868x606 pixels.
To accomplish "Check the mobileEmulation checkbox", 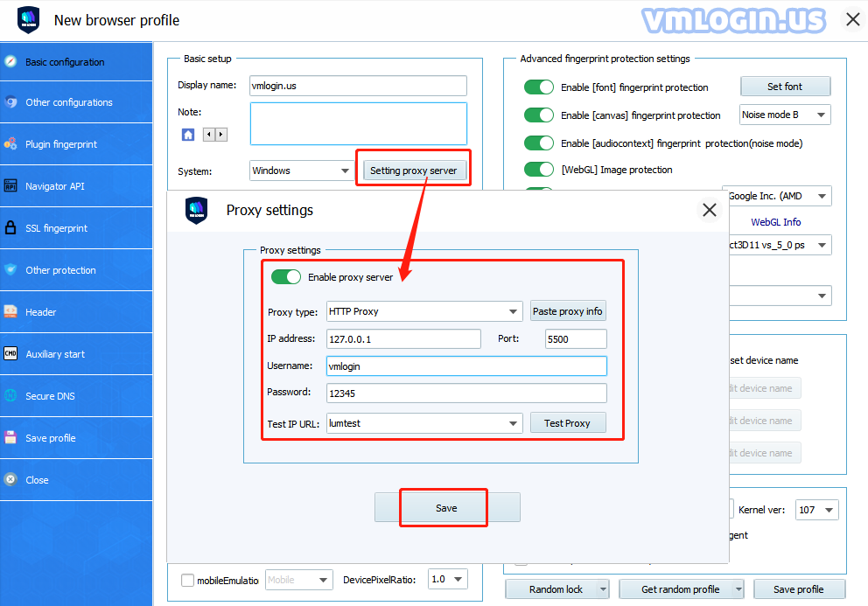I will coord(187,580).
